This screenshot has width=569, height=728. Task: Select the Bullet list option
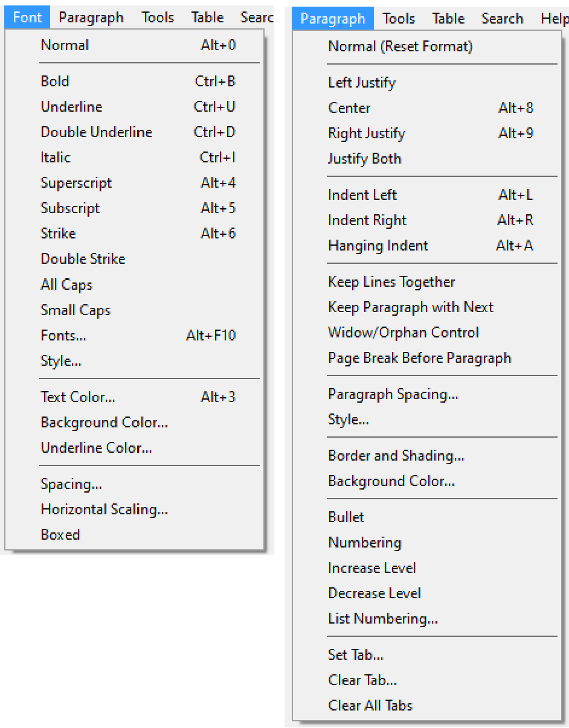346,517
